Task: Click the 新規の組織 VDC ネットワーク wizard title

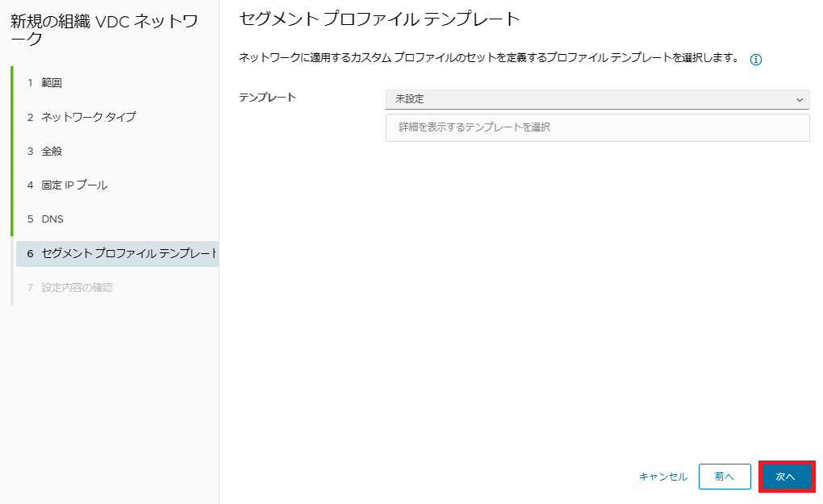Action: pos(104,29)
